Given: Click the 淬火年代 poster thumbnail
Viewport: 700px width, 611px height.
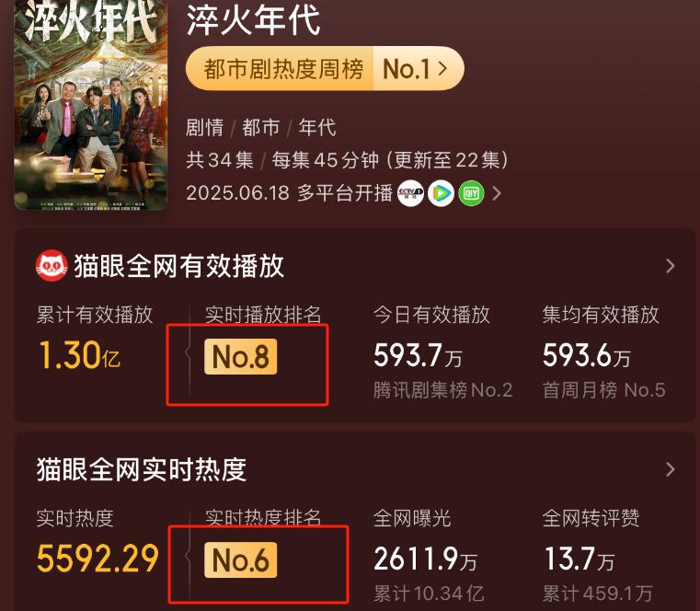Looking at the screenshot, I should tap(91, 105).
